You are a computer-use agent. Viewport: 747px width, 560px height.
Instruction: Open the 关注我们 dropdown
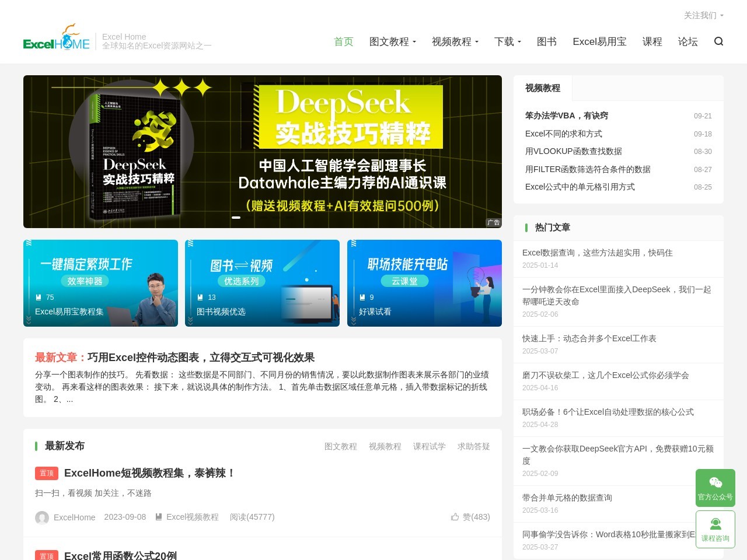(703, 15)
